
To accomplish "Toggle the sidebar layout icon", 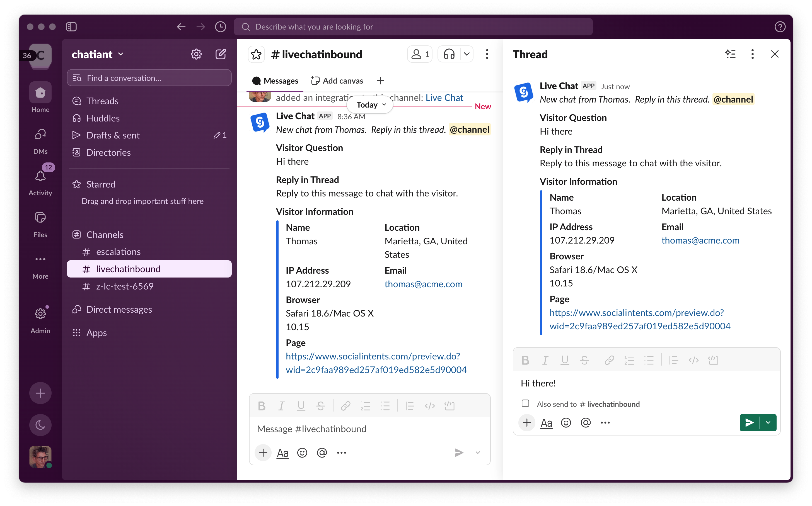I will pos(71,27).
